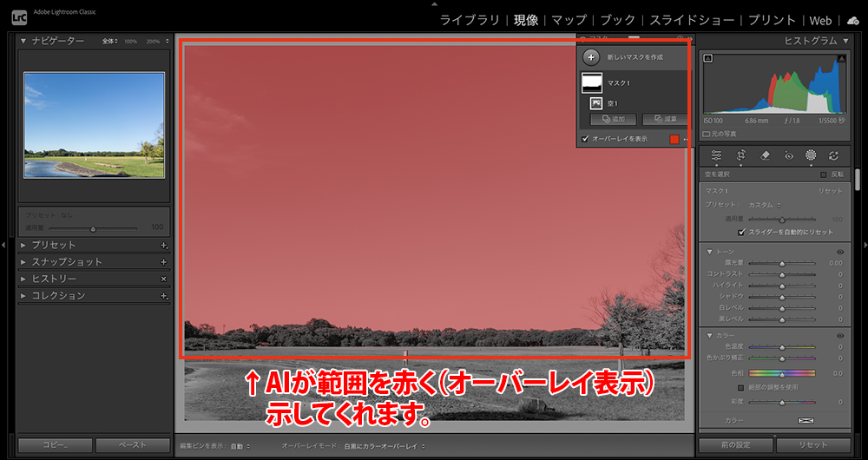This screenshot has height=460, width=868.
Task: Switch to the ライブラリ module
Action: click(x=470, y=21)
